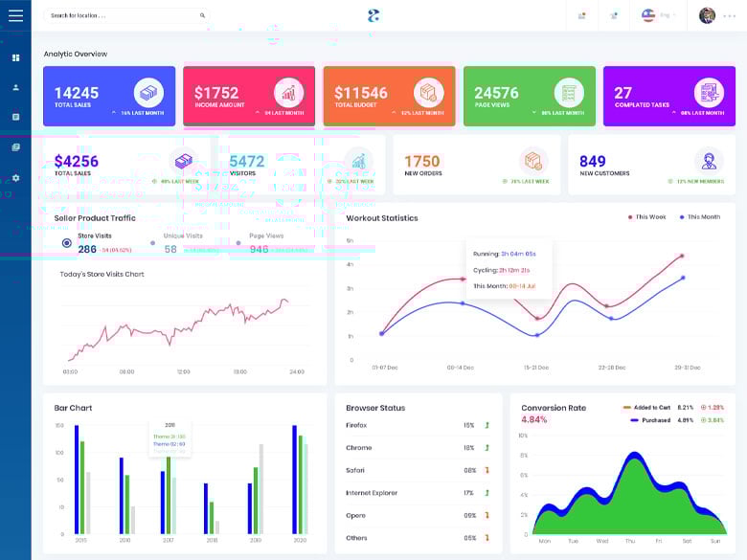Open the user profile sidebar icon
The width and height of the screenshot is (747, 560).
point(15,87)
